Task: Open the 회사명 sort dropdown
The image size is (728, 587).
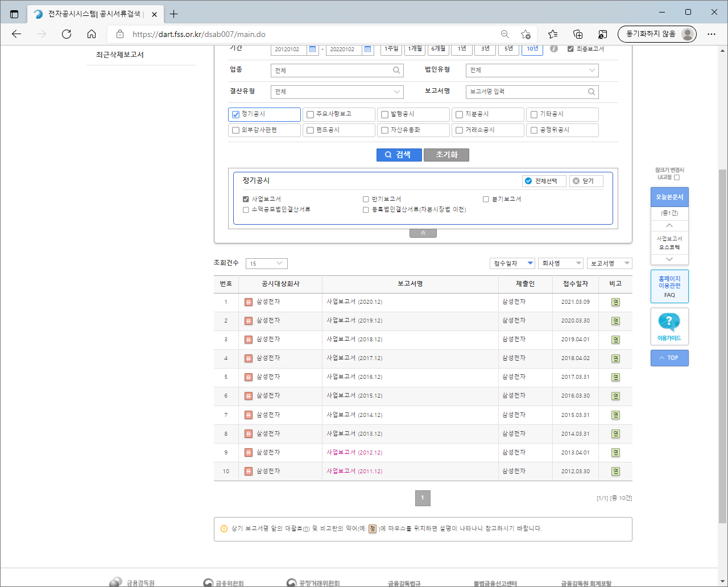Action: coord(561,263)
